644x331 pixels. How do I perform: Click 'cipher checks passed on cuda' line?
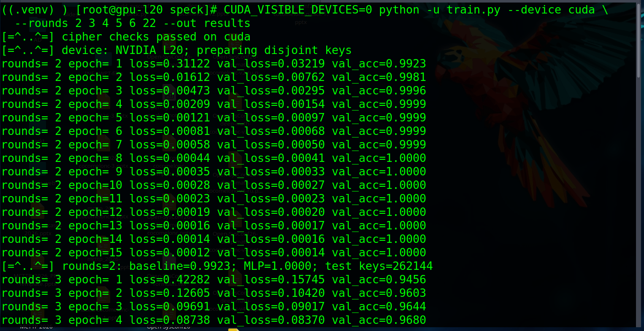156,37
